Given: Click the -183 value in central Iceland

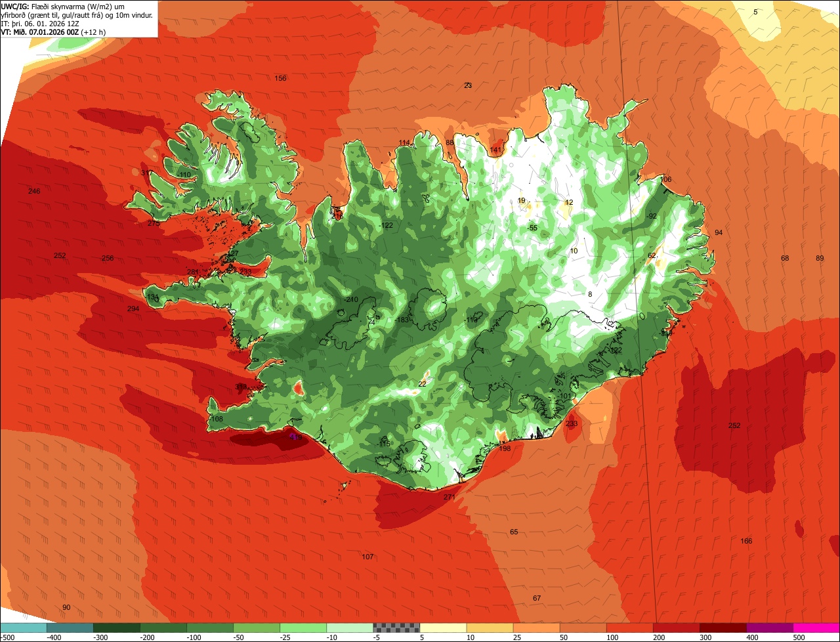Looking at the screenshot, I should (402, 320).
